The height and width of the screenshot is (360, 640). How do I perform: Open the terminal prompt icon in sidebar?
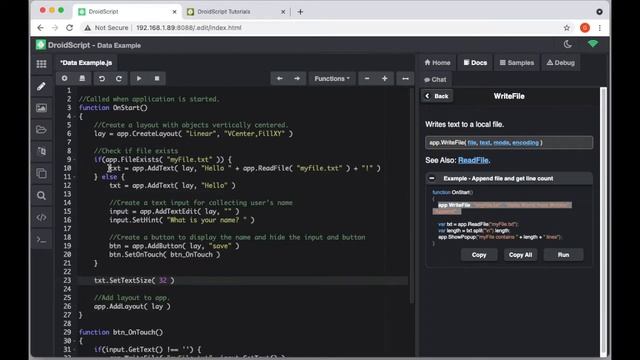pyautogui.click(x=41, y=240)
